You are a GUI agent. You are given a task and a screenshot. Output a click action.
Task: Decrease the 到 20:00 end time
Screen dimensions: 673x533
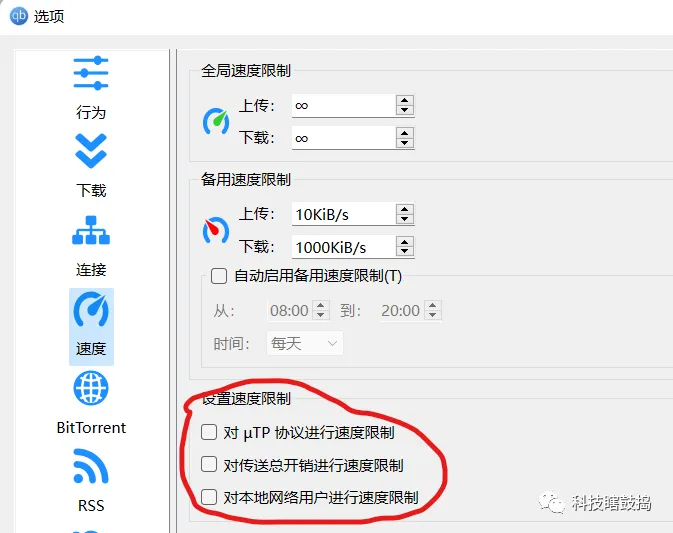pyautogui.click(x=433, y=315)
